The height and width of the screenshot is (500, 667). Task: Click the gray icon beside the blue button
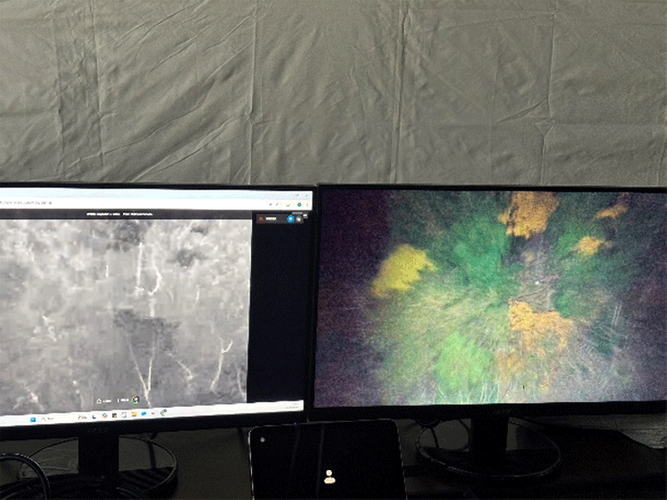click(299, 219)
